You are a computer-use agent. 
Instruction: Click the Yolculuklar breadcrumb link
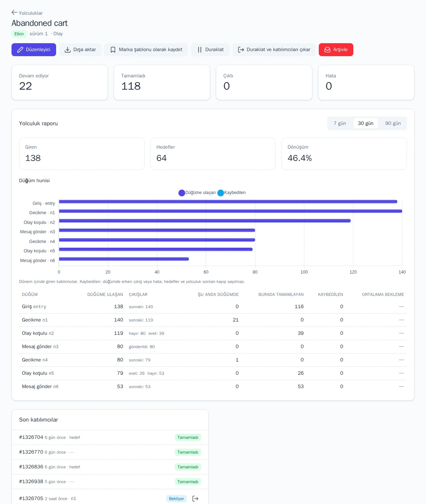[x=31, y=13]
